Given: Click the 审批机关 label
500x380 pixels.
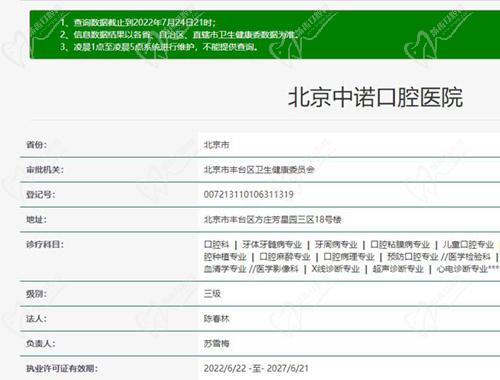Looking at the screenshot, I should tap(45, 170).
